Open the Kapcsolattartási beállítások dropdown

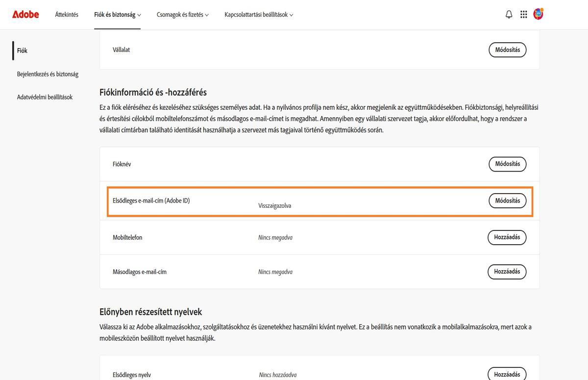(258, 15)
